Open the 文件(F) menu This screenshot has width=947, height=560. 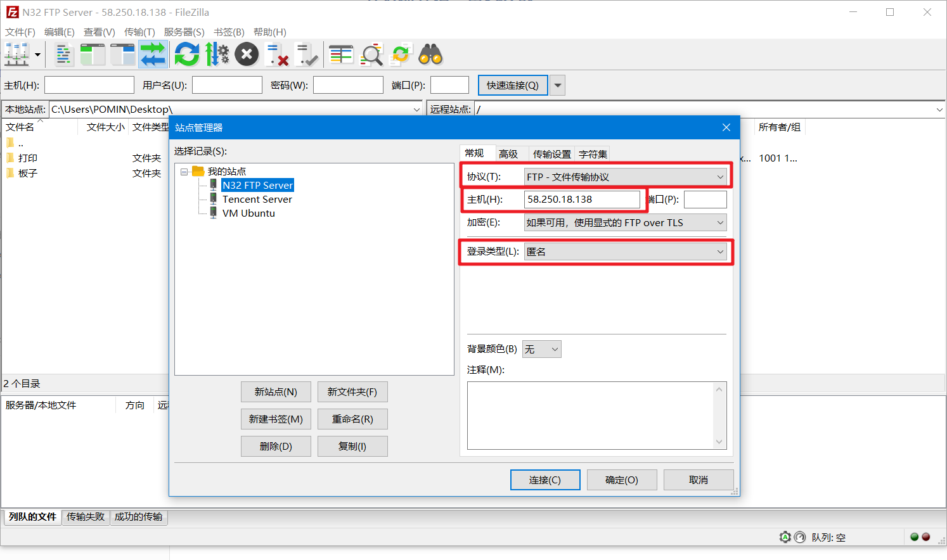tap(20, 32)
